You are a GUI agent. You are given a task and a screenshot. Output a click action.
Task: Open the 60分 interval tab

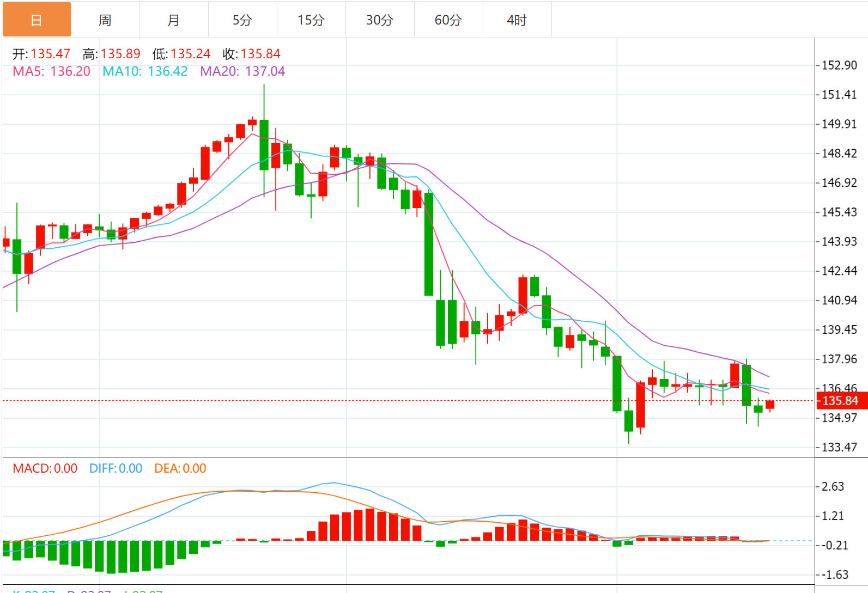click(448, 20)
